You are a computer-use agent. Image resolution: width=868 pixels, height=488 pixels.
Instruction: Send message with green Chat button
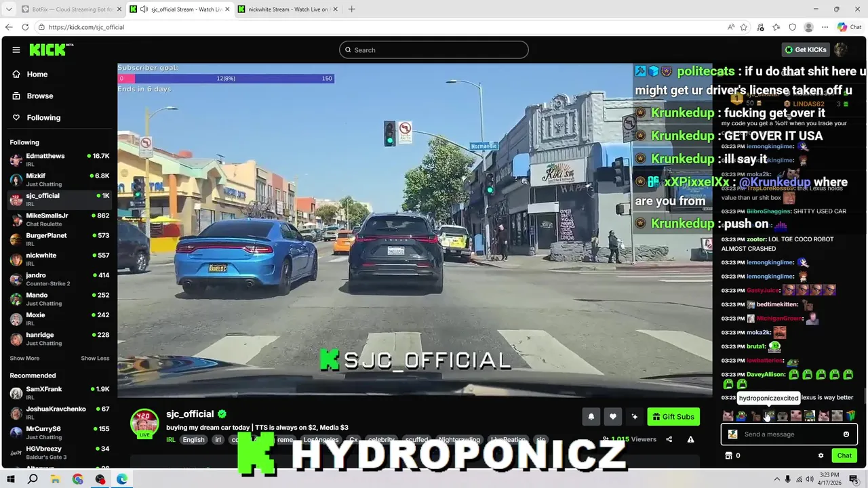click(x=844, y=455)
